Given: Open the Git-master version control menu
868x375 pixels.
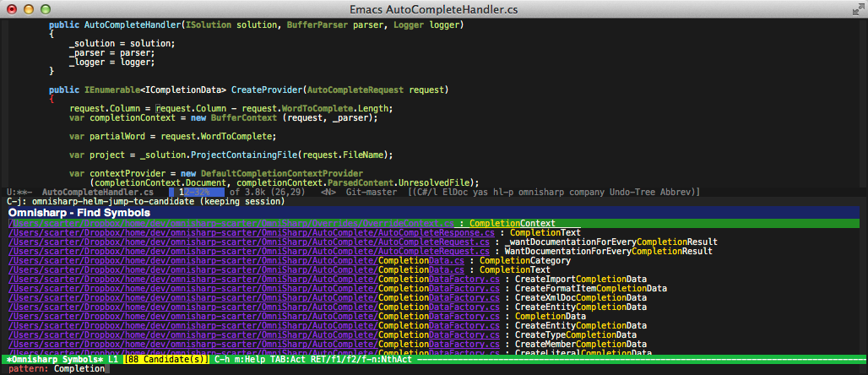Looking at the screenshot, I should pyautogui.click(x=372, y=192).
